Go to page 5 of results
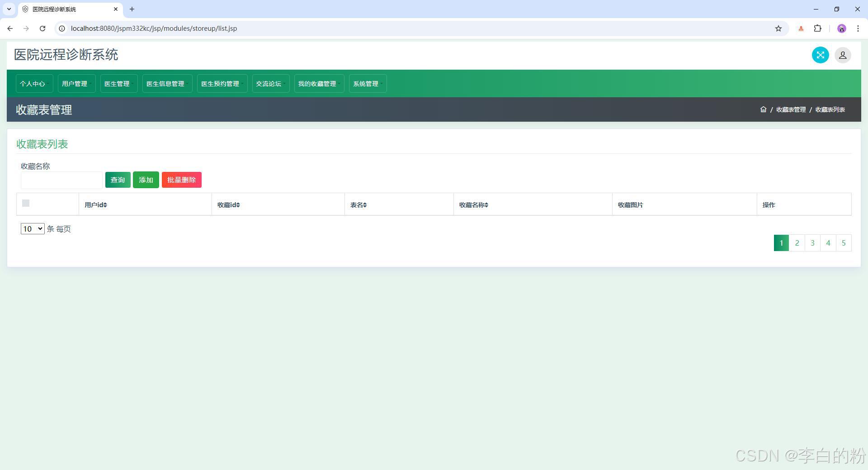This screenshot has height=470, width=868. click(x=844, y=243)
